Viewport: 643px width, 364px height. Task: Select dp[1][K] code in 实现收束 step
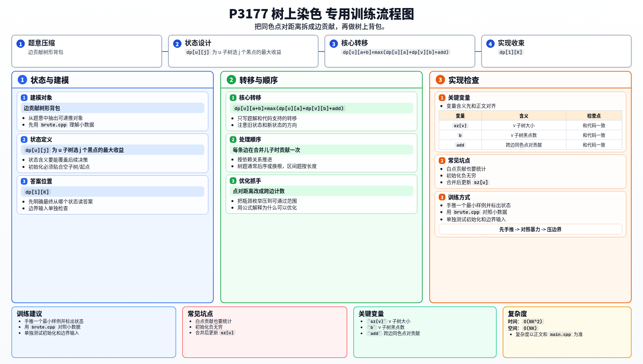pos(511,52)
